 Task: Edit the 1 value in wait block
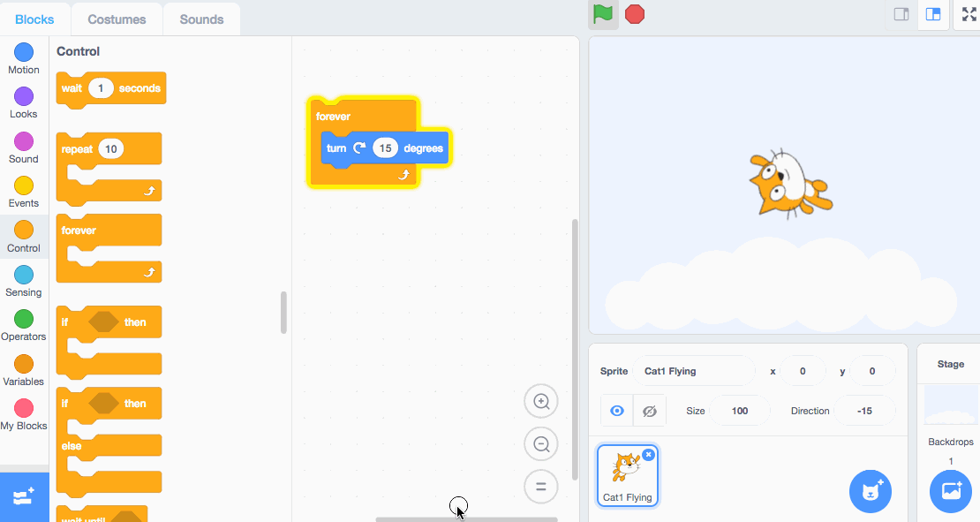point(101,88)
